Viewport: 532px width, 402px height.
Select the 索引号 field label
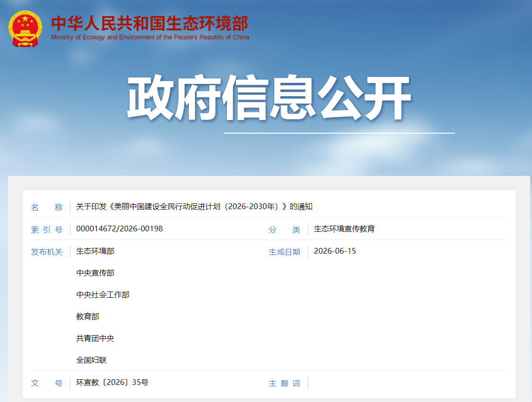(47, 229)
